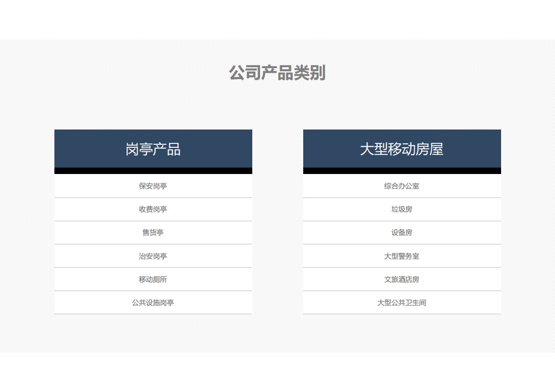Click the black bar under 岗亭产品 header
555x392 pixels.
pyautogui.click(x=153, y=171)
